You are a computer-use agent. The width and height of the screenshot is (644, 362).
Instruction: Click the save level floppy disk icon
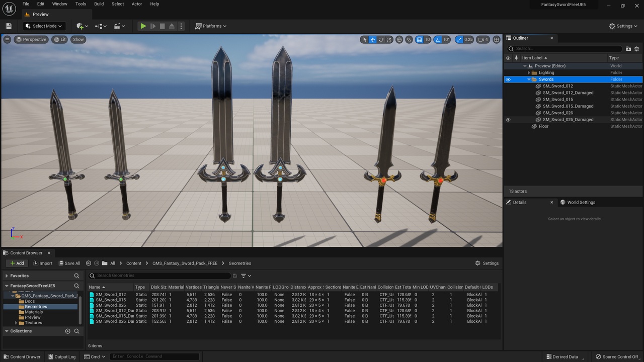tap(9, 26)
